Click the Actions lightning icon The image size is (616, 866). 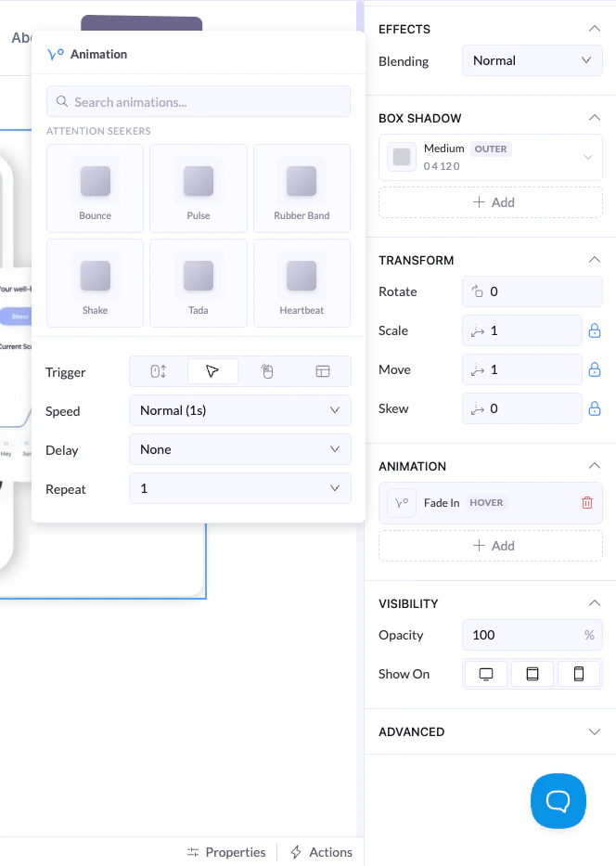[296, 852]
